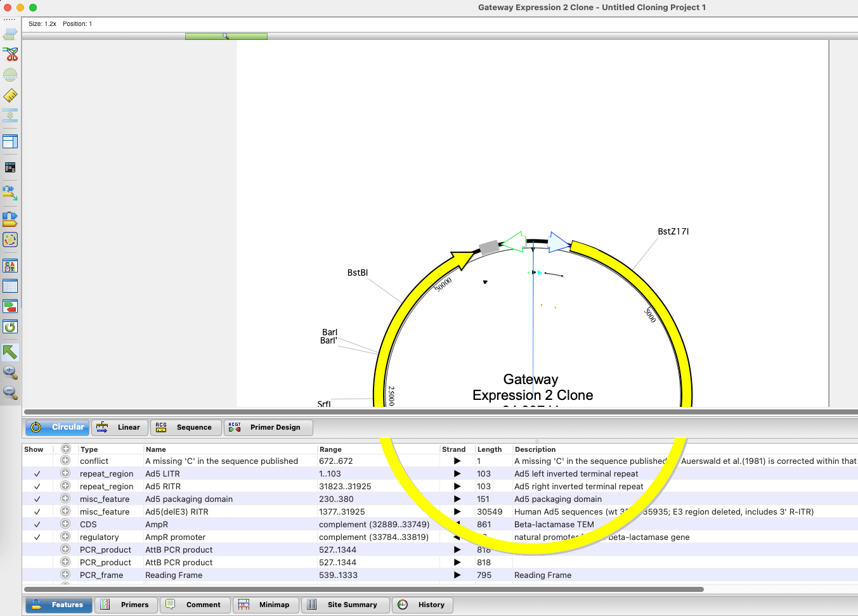This screenshot has width=858, height=616.
Task: Click the yellow ruler measuring tool icon
Action: point(10,96)
